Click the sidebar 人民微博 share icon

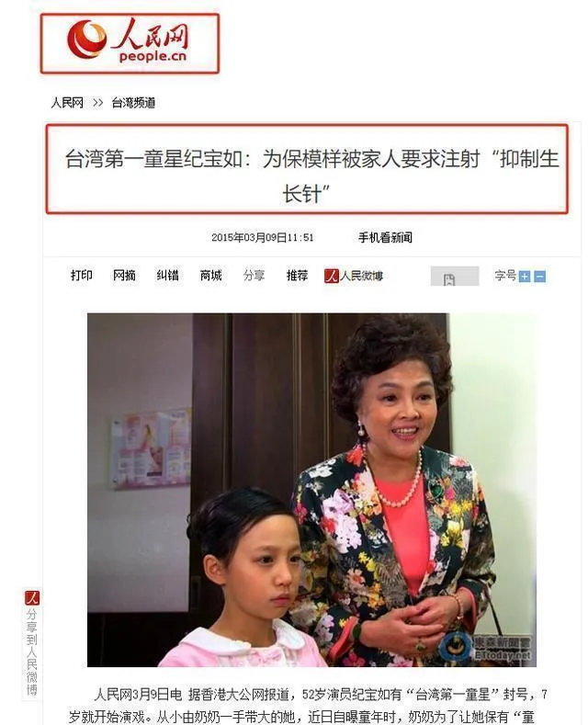[x=32, y=598]
